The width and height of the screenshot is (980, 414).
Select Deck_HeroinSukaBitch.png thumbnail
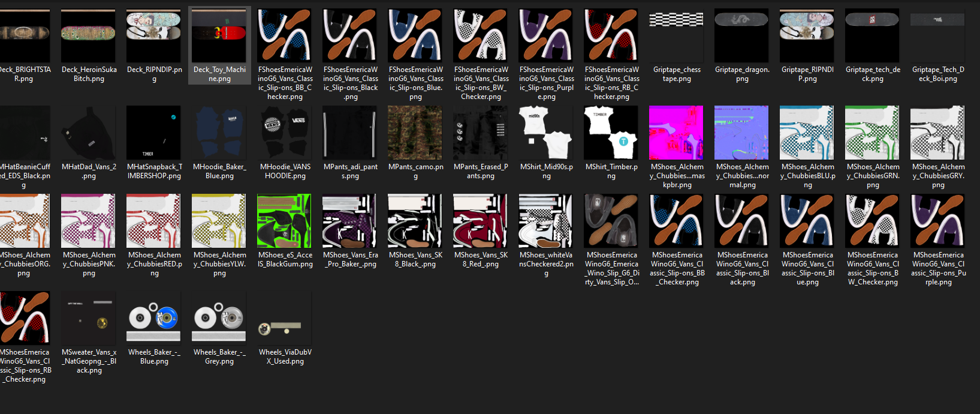(x=89, y=36)
